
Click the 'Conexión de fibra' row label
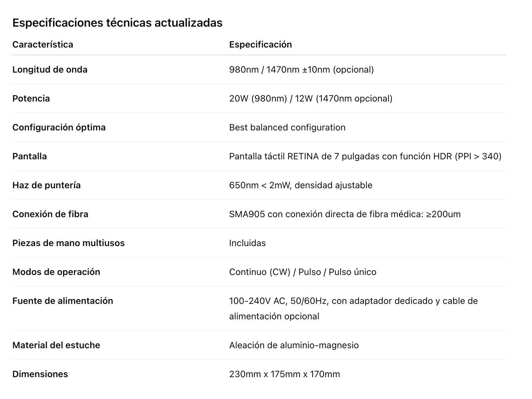(x=50, y=214)
